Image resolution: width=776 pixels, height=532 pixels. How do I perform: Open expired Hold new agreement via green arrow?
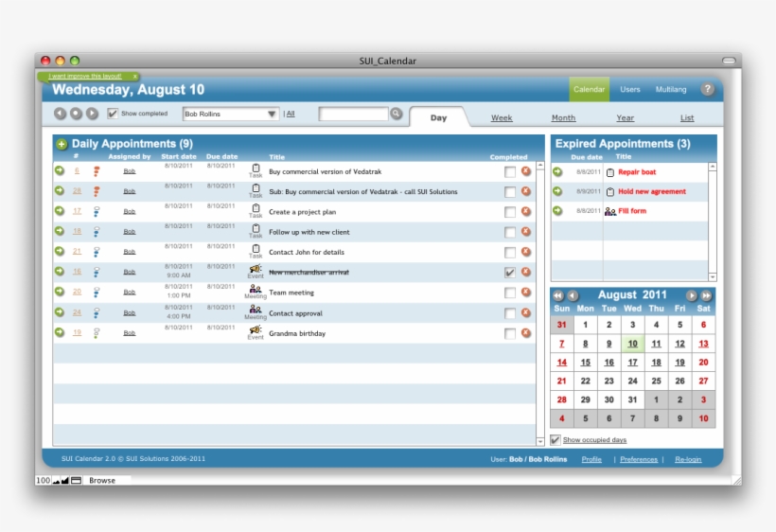pos(557,191)
